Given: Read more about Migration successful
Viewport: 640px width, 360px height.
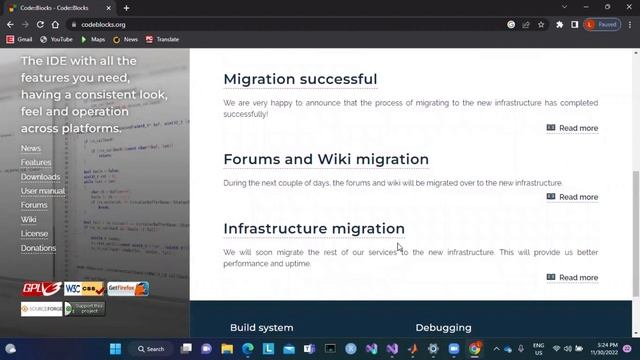Looking at the screenshot, I should (x=572, y=128).
